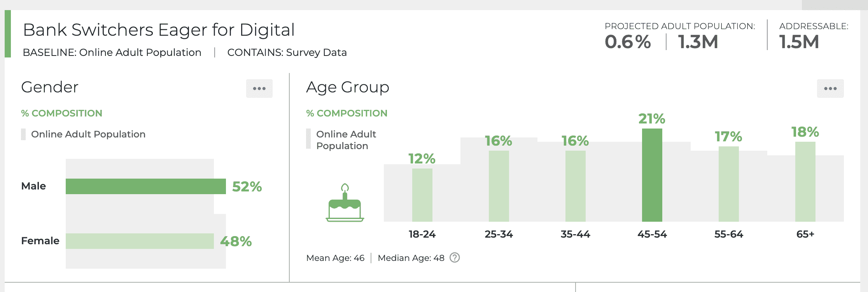Select the 18-24 age bar

(x=422, y=195)
